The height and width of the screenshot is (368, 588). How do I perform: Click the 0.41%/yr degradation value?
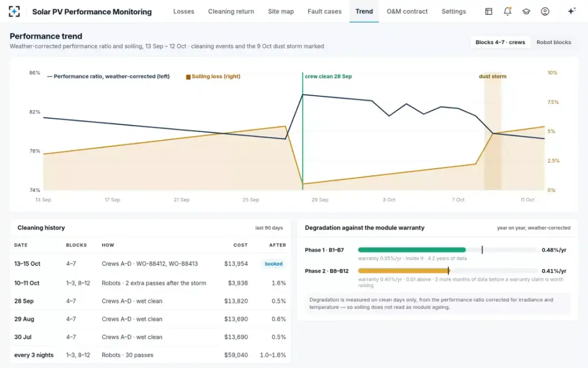pos(554,271)
